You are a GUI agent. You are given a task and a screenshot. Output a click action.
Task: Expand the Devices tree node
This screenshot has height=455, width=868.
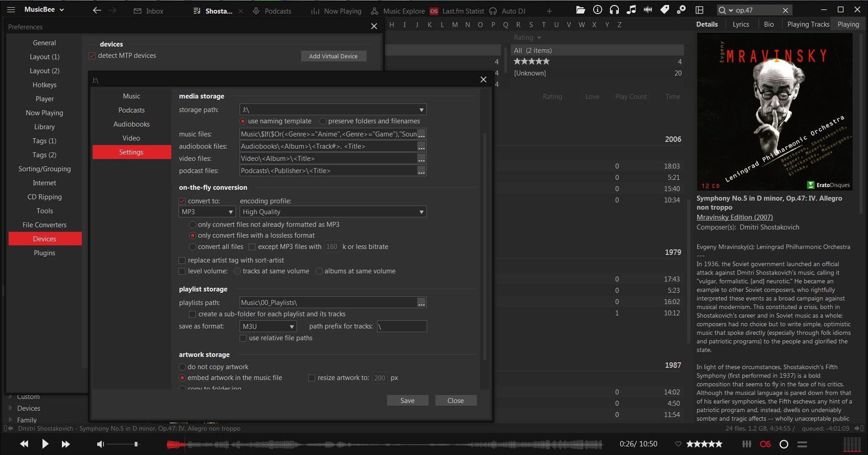pos(10,408)
